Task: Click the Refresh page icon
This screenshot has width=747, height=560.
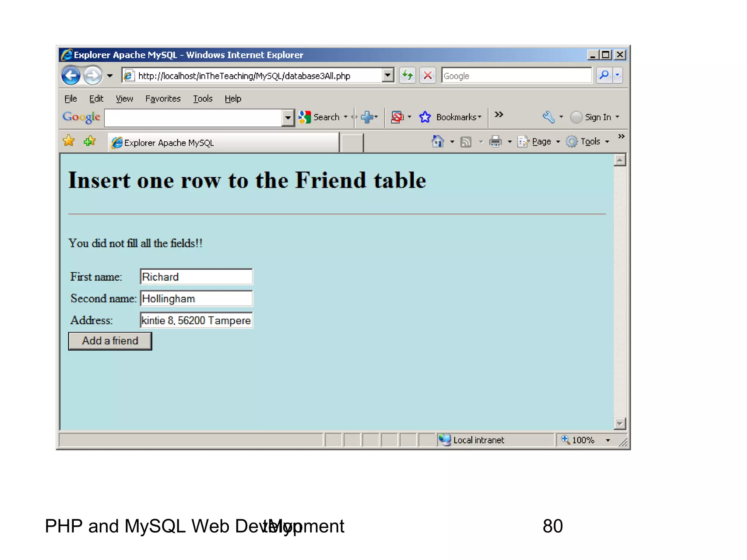Action: pyautogui.click(x=407, y=75)
